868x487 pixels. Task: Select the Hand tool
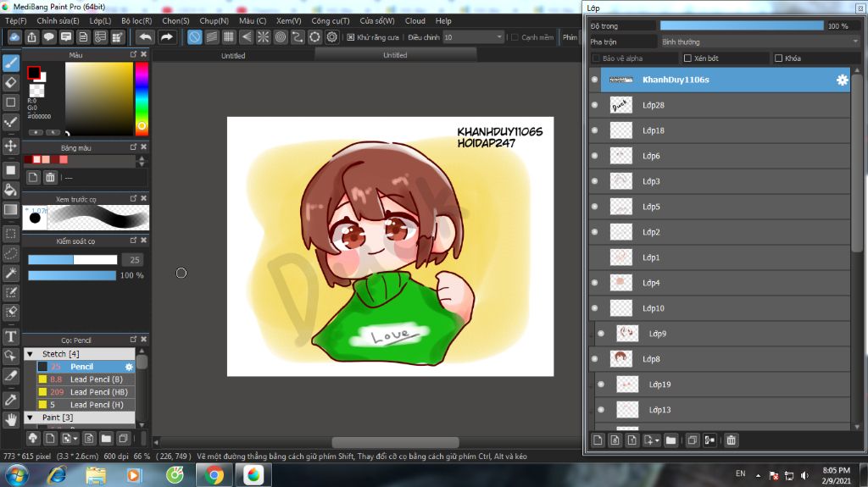point(10,419)
